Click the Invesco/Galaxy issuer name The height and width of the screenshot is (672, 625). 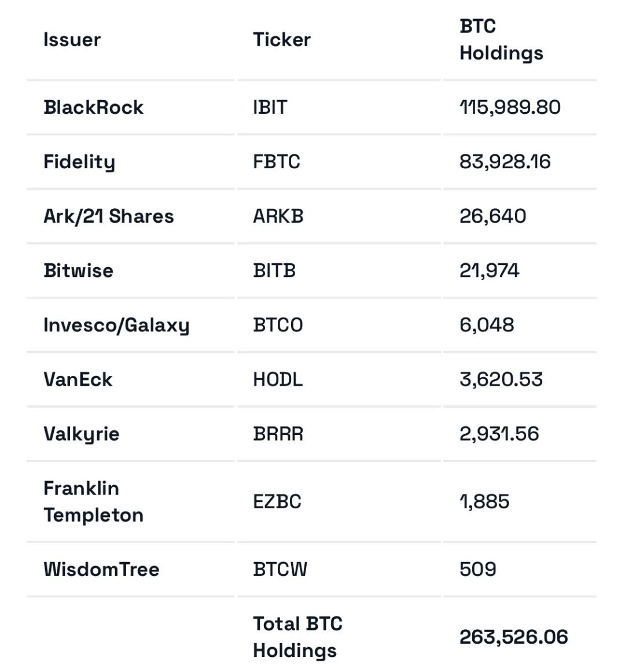(x=116, y=325)
